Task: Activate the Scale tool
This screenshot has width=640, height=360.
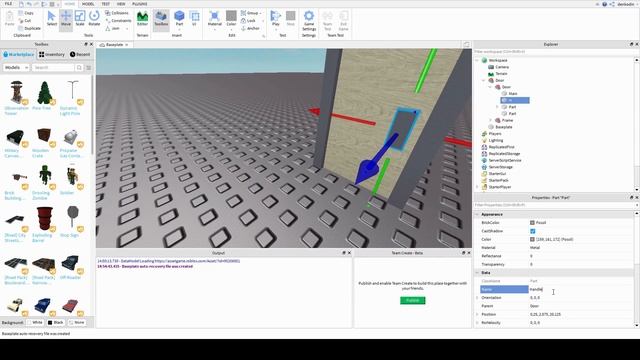Action: (80, 19)
